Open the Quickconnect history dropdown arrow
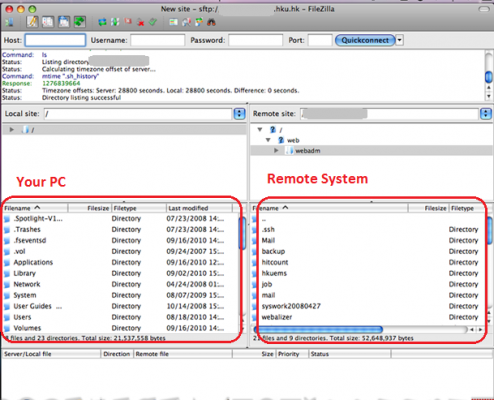The image size is (494, 400). [x=399, y=40]
